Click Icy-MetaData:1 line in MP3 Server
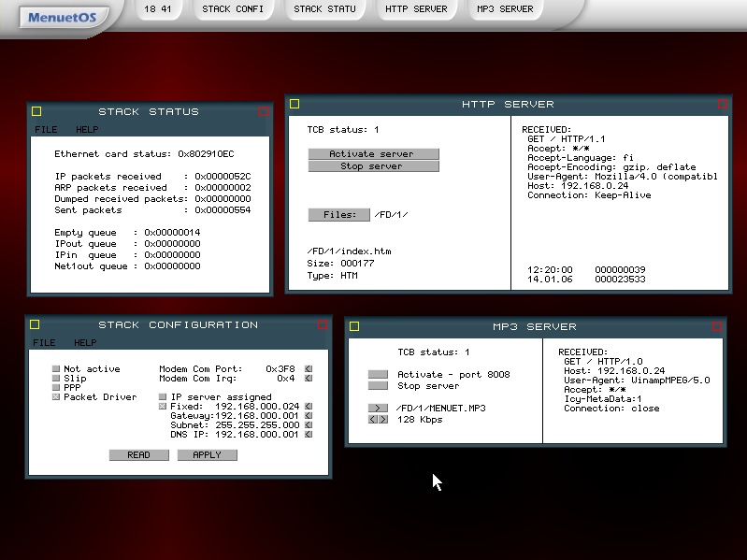This screenshot has height=560, width=747. pos(603,399)
